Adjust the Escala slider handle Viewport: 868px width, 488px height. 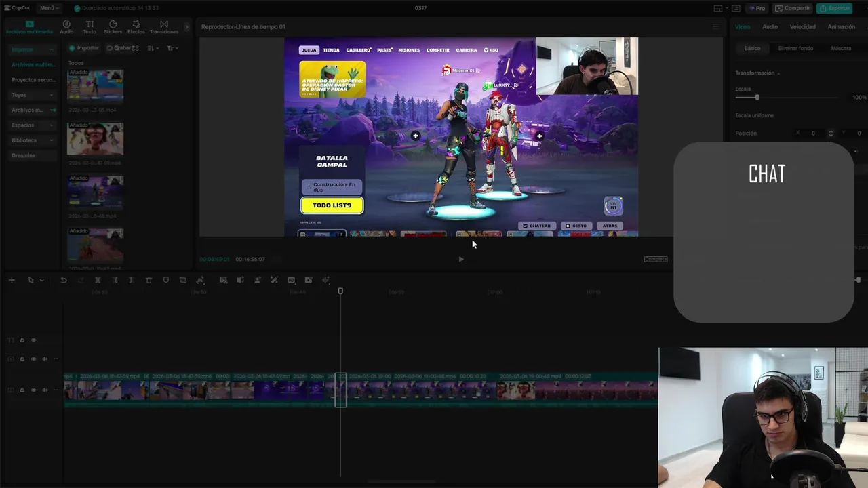click(757, 98)
